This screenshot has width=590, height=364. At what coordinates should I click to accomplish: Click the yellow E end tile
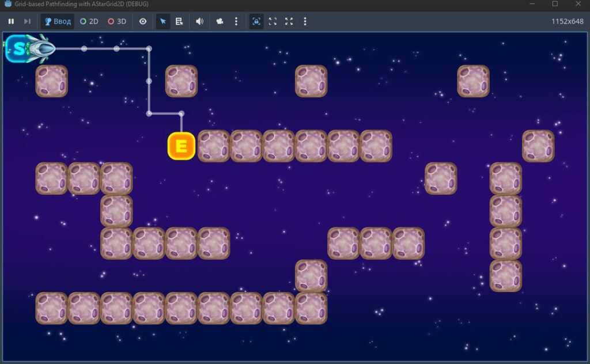click(x=181, y=146)
